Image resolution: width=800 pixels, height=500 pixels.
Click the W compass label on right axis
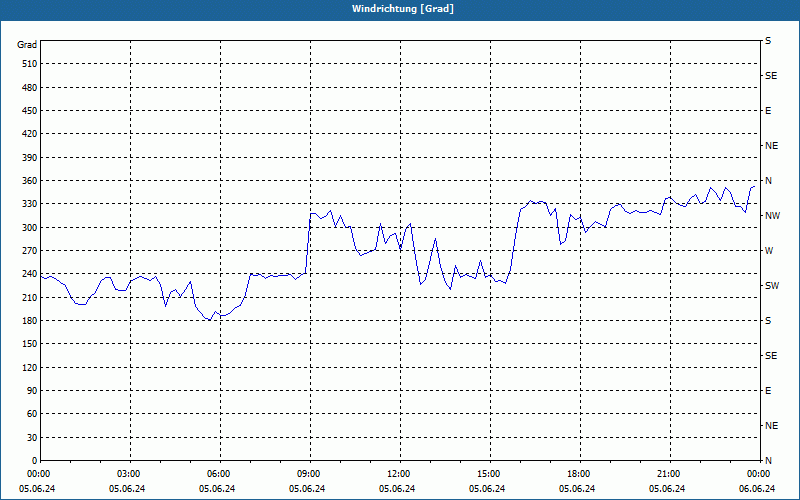pyautogui.click(x=769, y=251)
